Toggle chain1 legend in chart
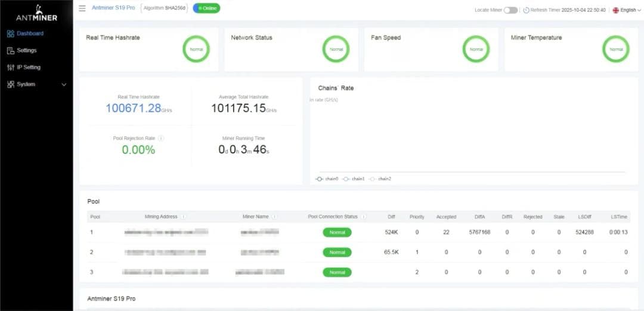 354,179
